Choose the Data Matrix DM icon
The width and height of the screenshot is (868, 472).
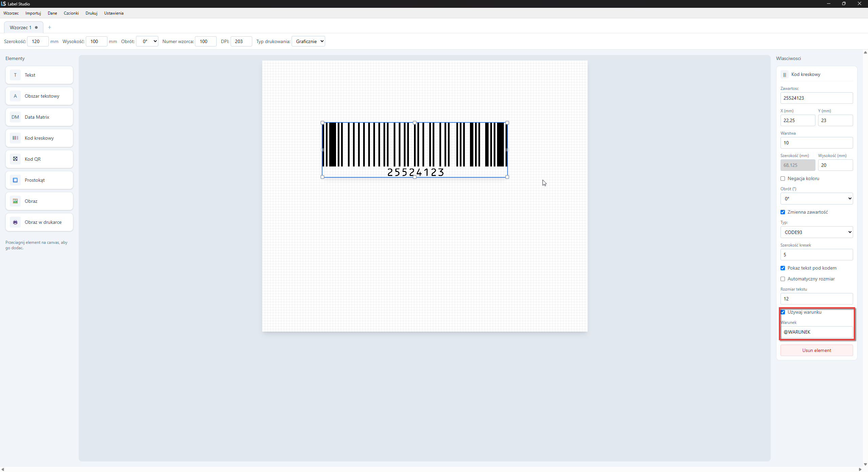pyautogui.click(x=15, y=117)
